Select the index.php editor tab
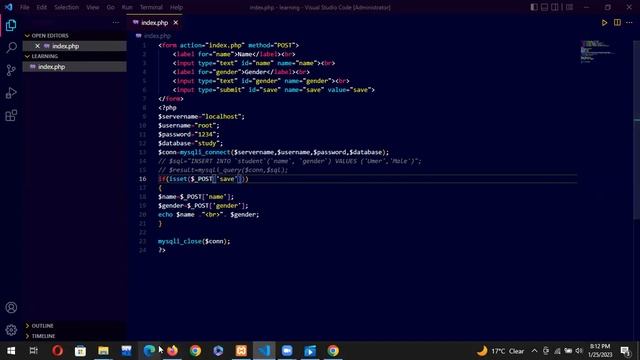The image size is (640, 360). 155,23
